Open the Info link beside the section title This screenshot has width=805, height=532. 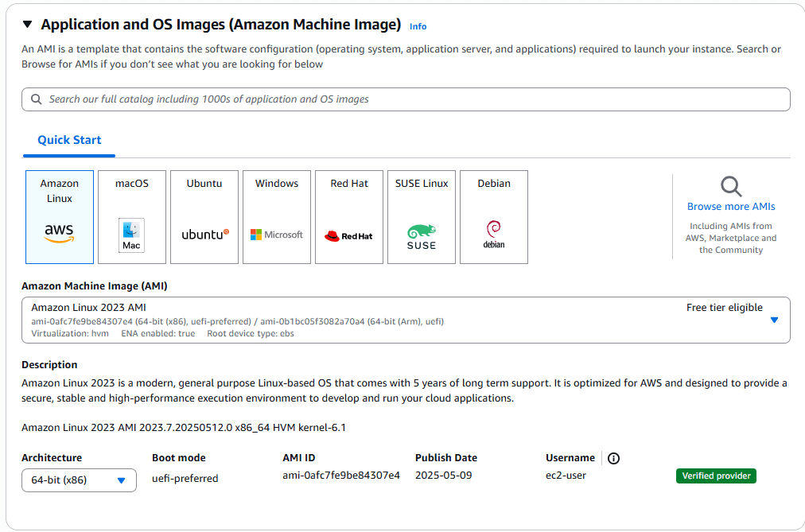click(x=418, y=25)
